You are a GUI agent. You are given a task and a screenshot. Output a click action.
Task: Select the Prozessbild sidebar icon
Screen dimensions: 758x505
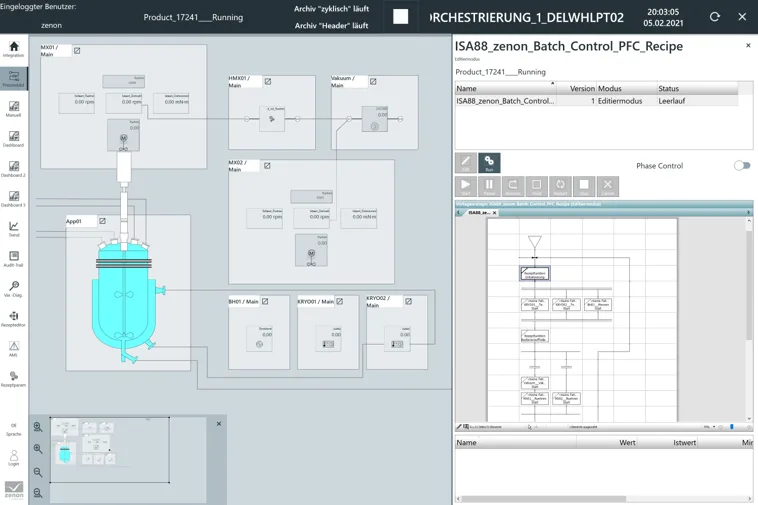click(x=14, y=79)
